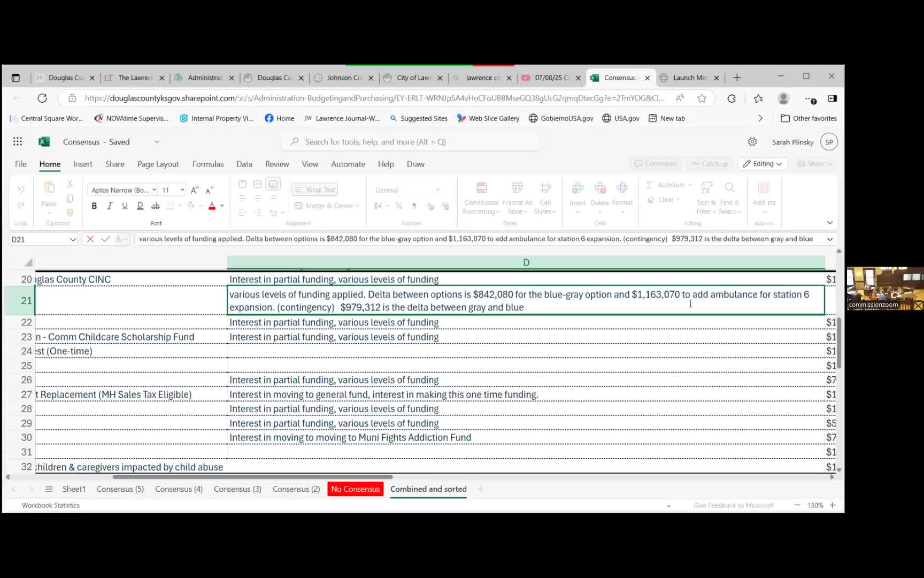Add page to favorites star icon
The image size is (924, 578).
tap(702, 98)
